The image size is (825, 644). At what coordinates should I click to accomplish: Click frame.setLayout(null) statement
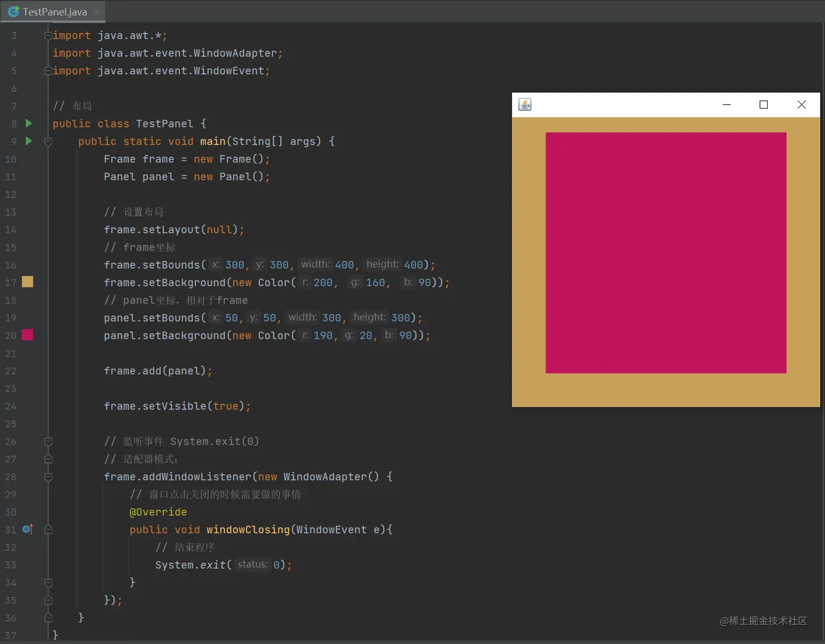(x=174, y=230)
